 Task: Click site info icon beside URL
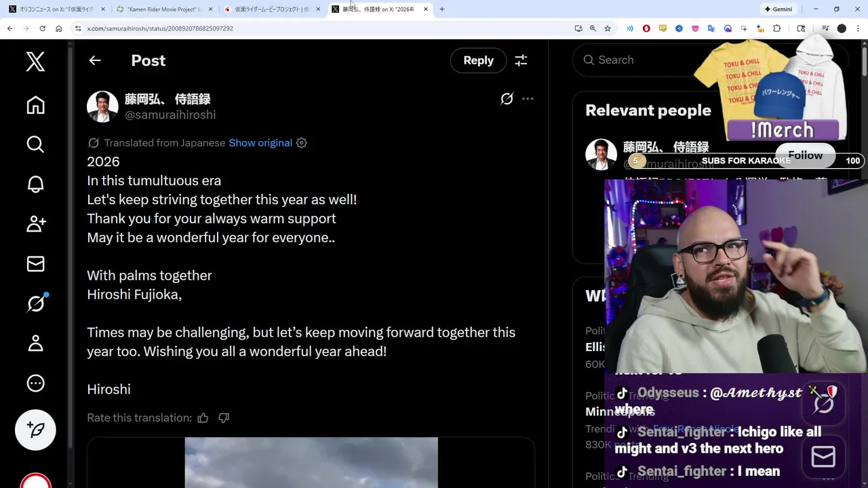(78, 28)
